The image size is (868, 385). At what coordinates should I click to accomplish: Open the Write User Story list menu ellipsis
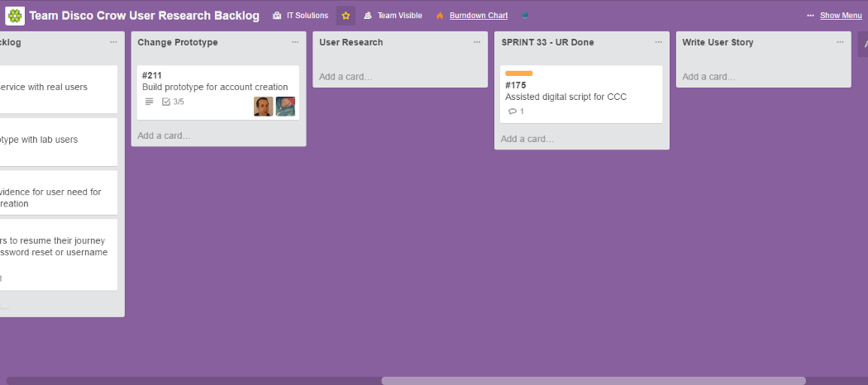[x=840, y=42]
